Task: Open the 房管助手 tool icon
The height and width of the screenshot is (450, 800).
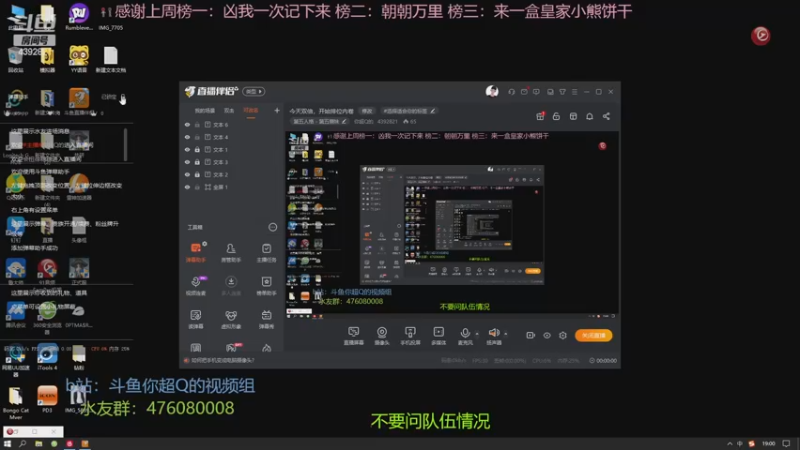Action: (x=231, y=252)
